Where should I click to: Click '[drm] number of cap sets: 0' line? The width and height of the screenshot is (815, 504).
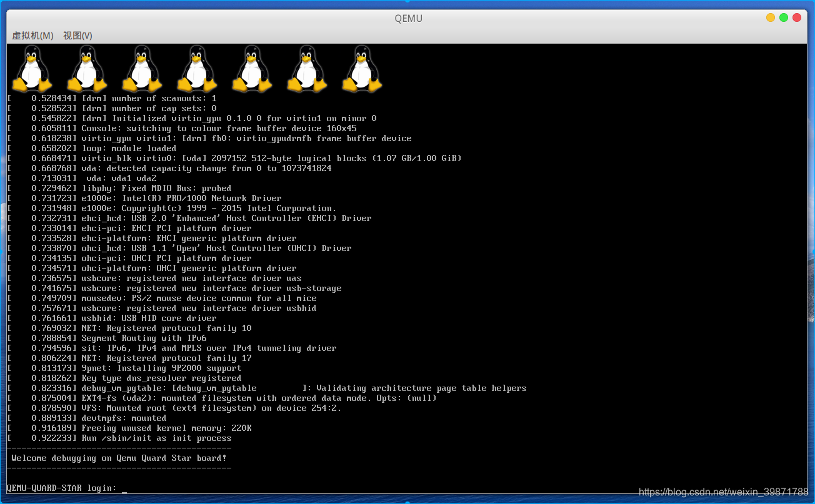click(112, 108)
